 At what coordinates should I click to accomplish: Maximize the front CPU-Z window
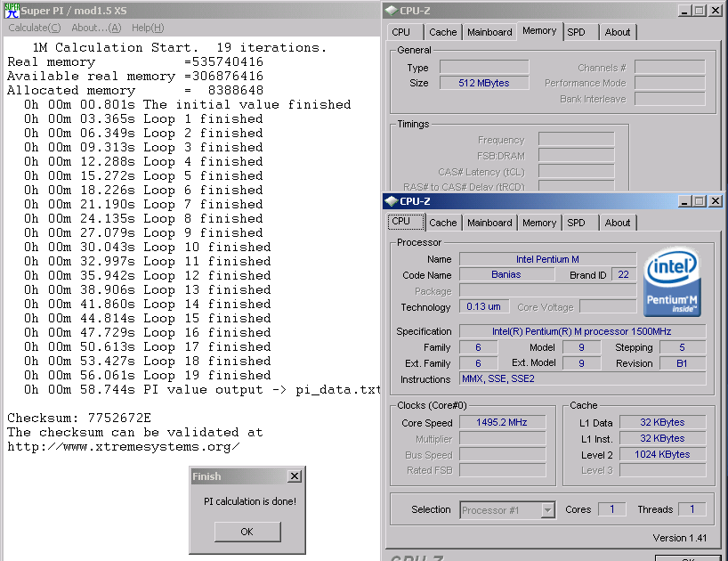pos(700,201)
